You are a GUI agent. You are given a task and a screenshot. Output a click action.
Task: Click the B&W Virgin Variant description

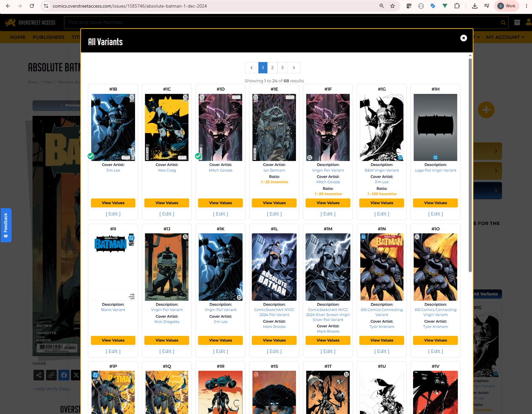[x=382, y=170]
